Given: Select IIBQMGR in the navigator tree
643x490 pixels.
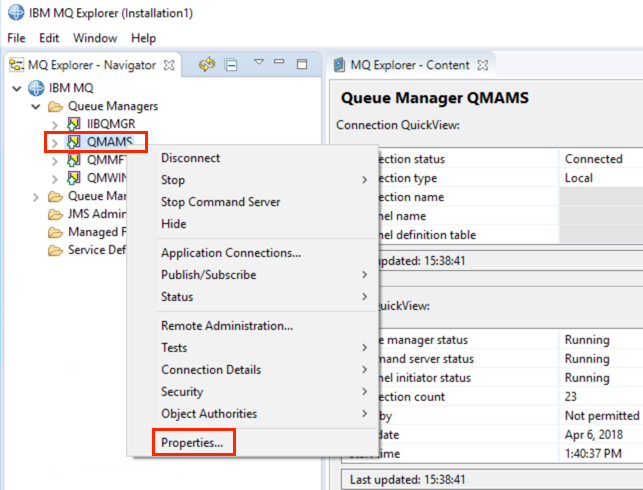Looking at the screenshot, I should pos(111,124).
